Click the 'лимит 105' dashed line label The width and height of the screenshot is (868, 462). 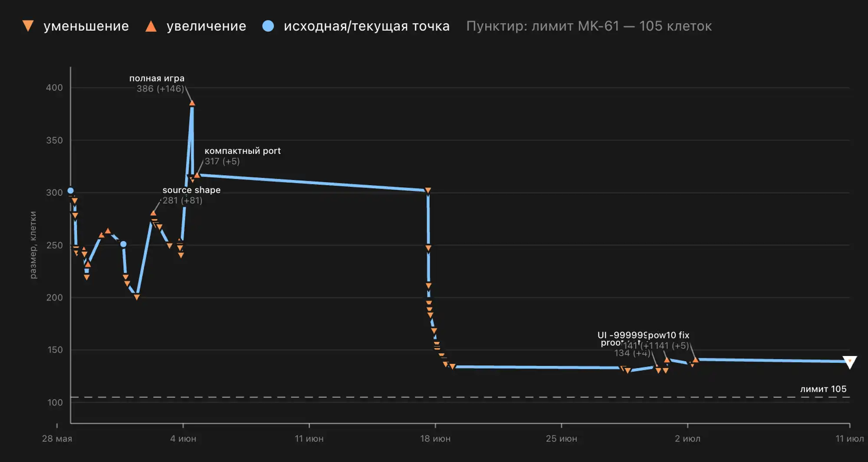click(823, 389)
